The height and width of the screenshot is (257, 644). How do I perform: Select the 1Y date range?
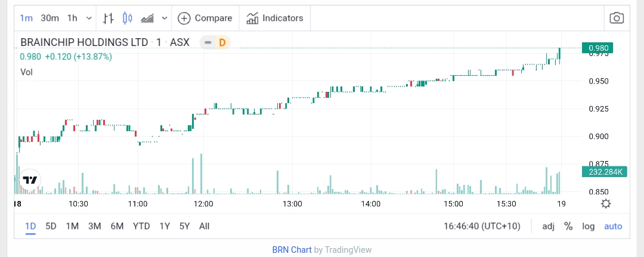165,226
